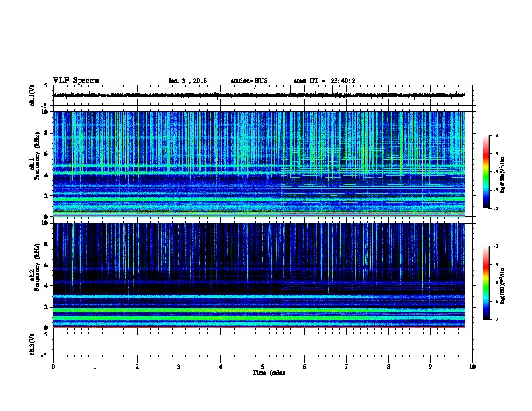This screenshot has width=532, height=411.
Task: Click time axis tick label "9"
Action: pyautogui.click(x=430, y=366)
